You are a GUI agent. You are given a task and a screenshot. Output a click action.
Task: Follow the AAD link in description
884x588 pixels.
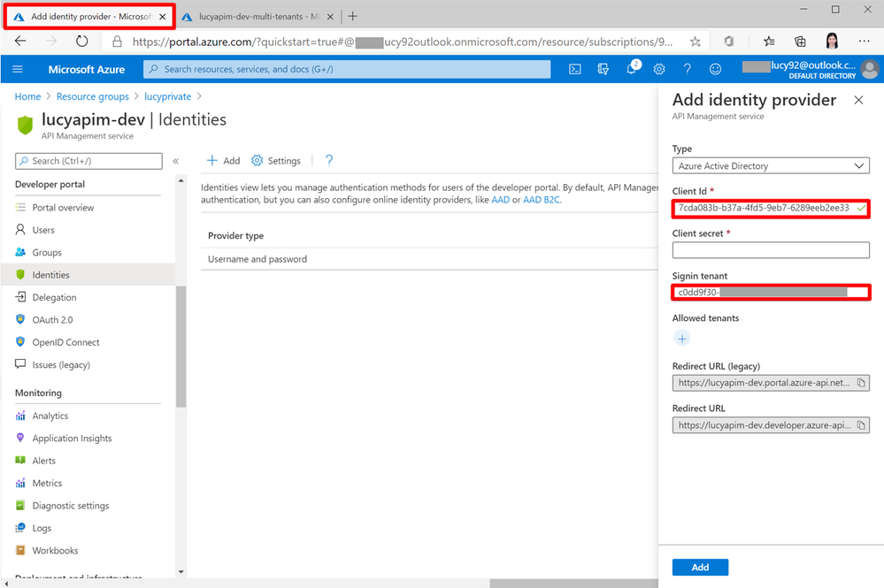(x=501, y=199)
